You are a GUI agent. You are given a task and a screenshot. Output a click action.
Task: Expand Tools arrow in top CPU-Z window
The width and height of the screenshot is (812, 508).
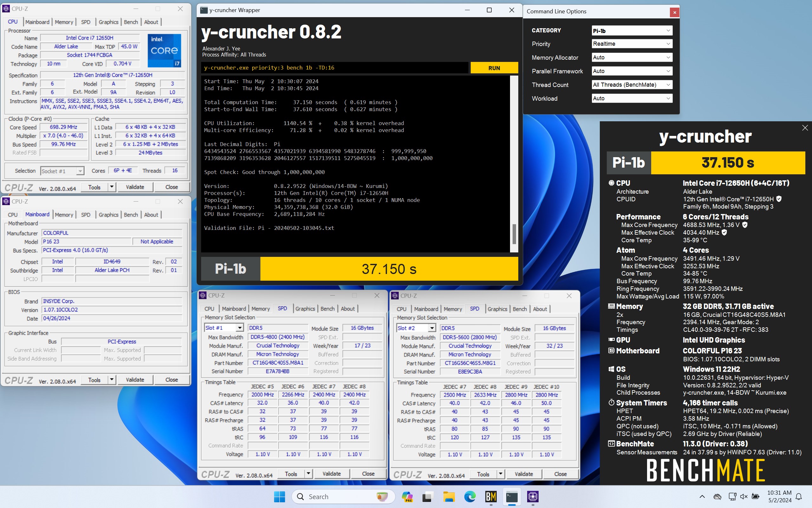click(x=112, y=187)
